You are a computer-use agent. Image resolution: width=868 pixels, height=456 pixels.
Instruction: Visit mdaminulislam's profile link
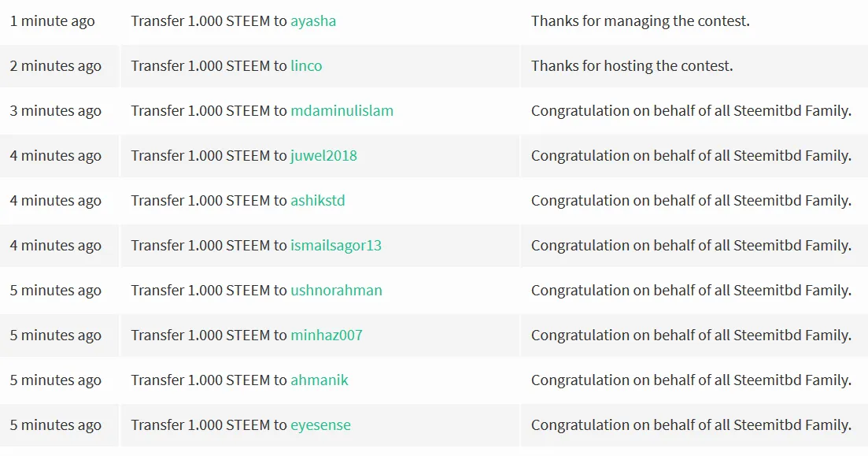342,111
